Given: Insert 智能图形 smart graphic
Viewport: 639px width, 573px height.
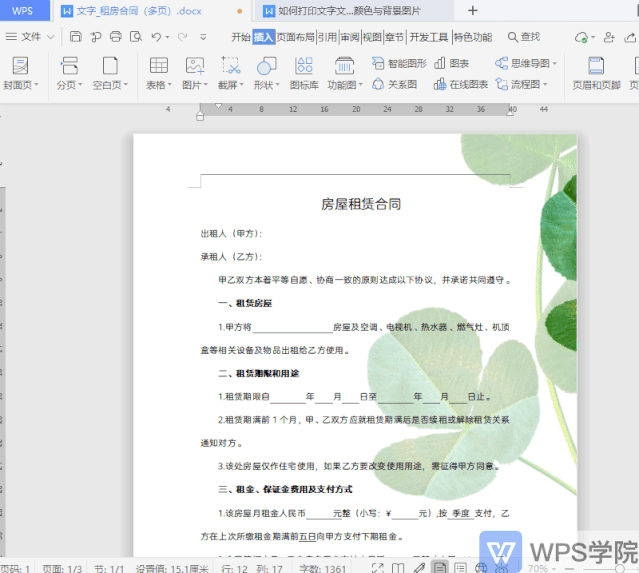Looking at the screenshot, I should click(399, 64).
